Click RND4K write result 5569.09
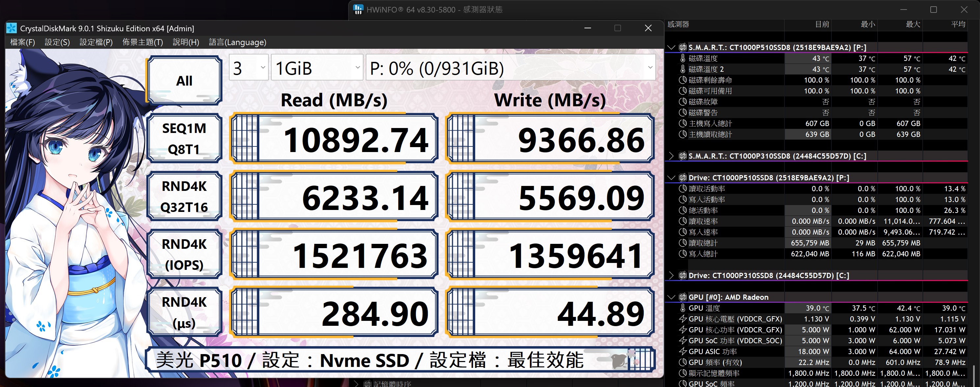This screenshot has height=387, width=980. pos(550,197)
